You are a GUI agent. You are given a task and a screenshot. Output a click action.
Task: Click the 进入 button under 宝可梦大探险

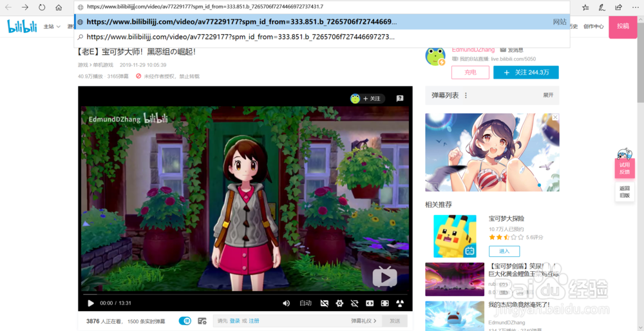pyautogui.click(x=504, y=251)
